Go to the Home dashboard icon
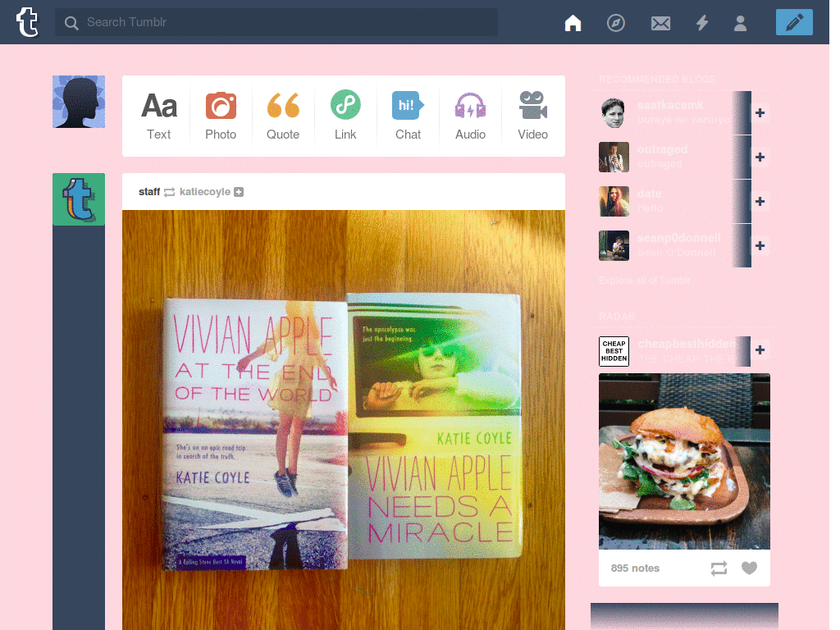Screen dimensions: 840x630 click(573, 23)
